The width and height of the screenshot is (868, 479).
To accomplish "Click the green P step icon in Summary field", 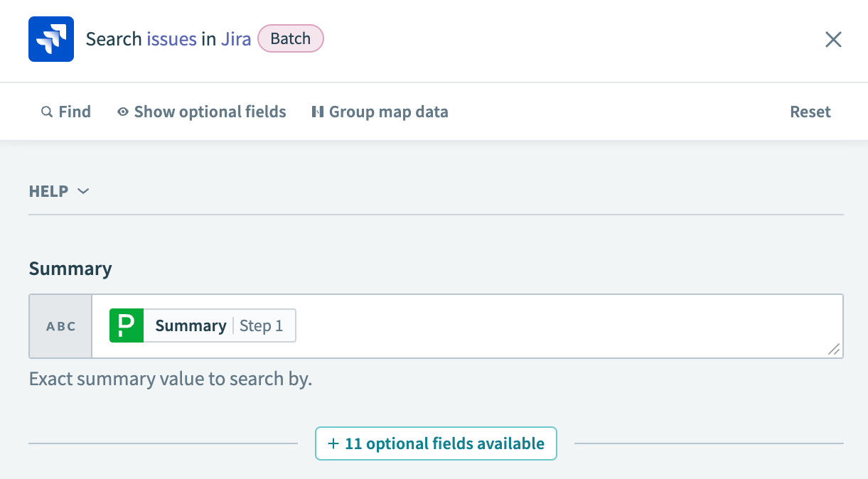I will click(x=126, y=325).
